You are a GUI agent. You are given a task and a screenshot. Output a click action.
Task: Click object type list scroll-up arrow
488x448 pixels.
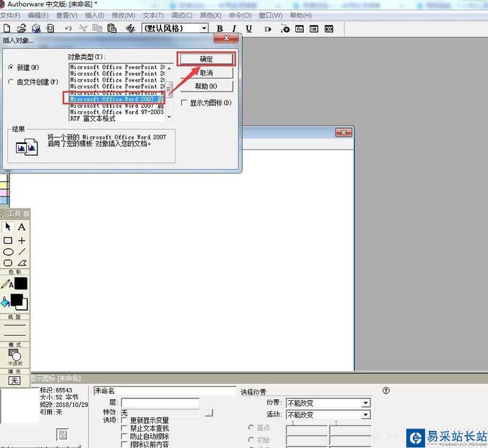170,68
